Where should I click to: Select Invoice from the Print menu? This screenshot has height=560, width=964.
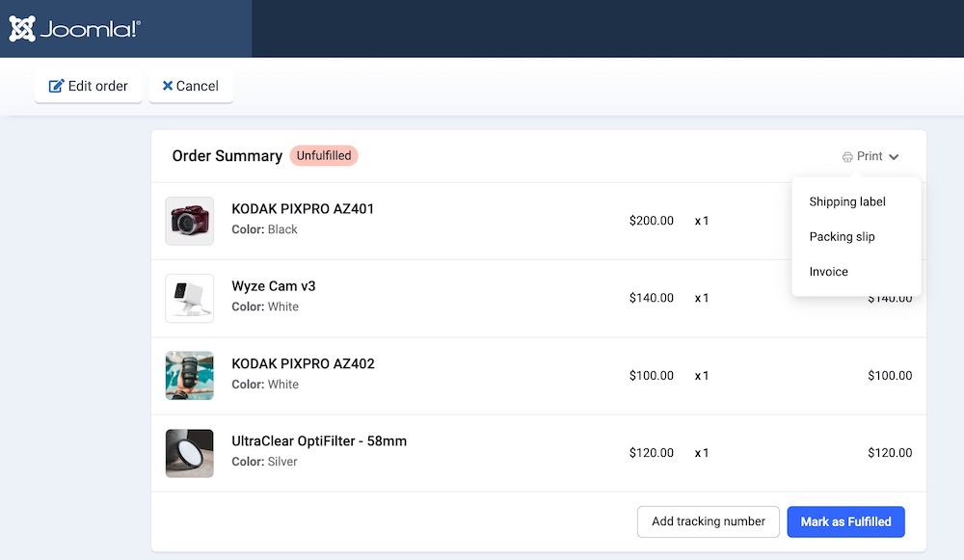[828, 272]
